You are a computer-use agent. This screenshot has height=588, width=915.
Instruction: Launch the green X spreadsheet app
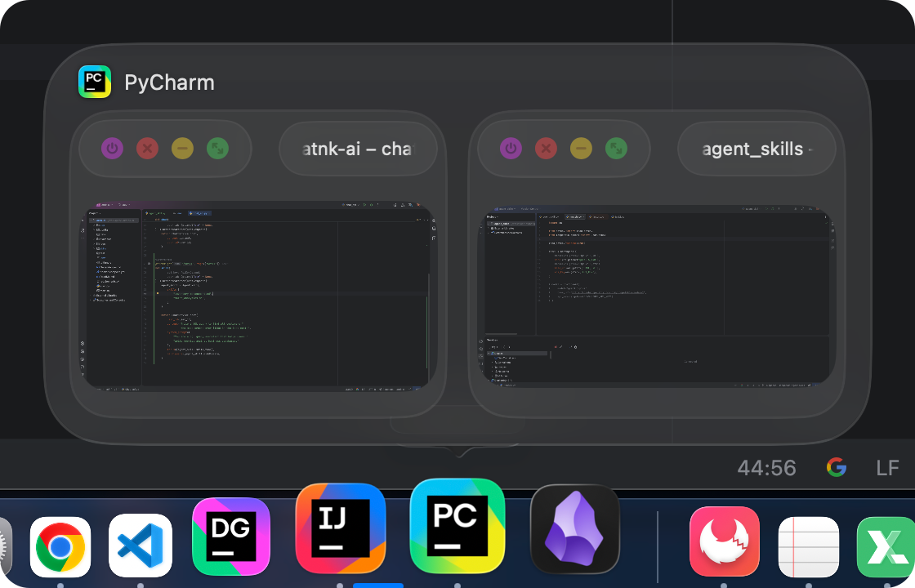pos(885,546)
